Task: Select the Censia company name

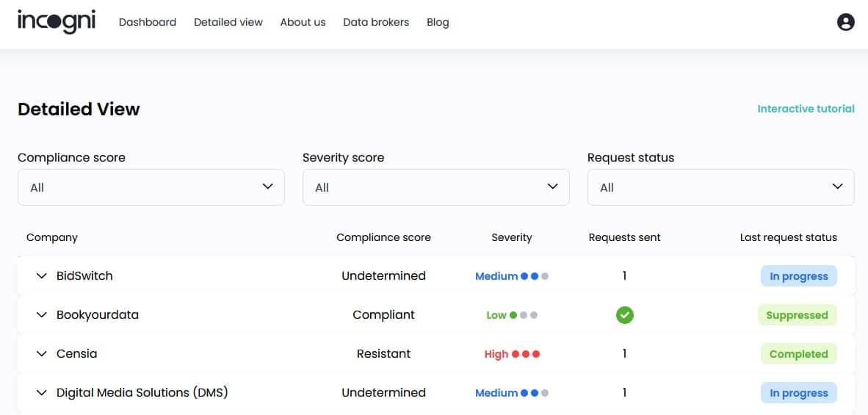Action: point(77,353)
